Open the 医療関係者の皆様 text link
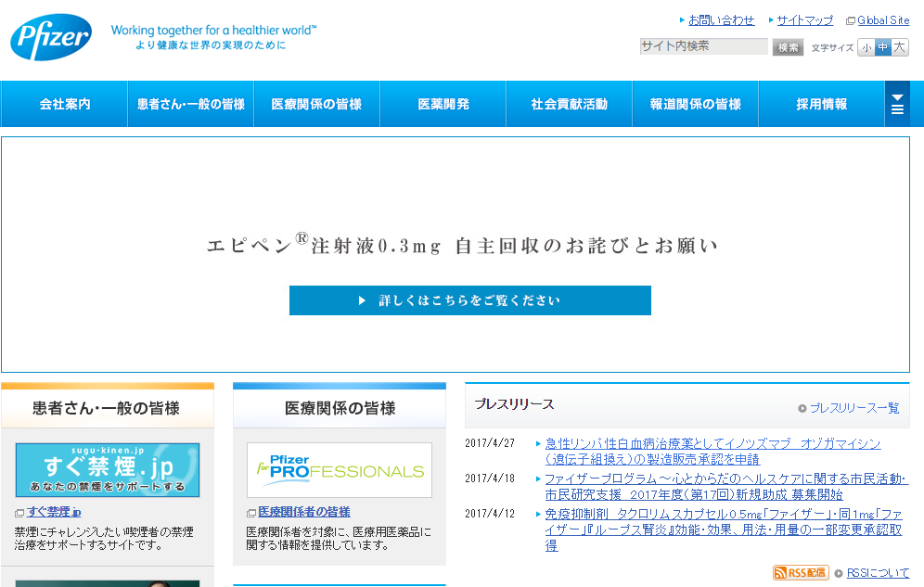This screenshot has height=587, width=924. click(304, 512)
